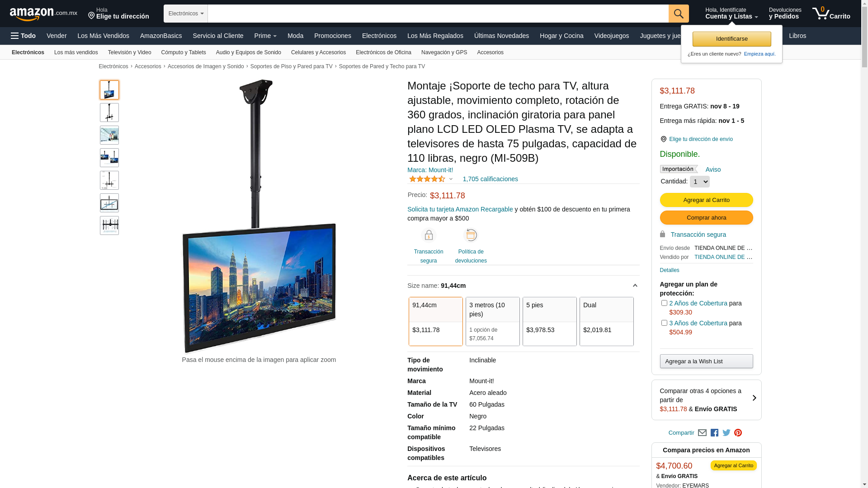This screenshot has height=488, width=868.
Task: Select the 5 pies size swatch
Action: tap(550, 321)
